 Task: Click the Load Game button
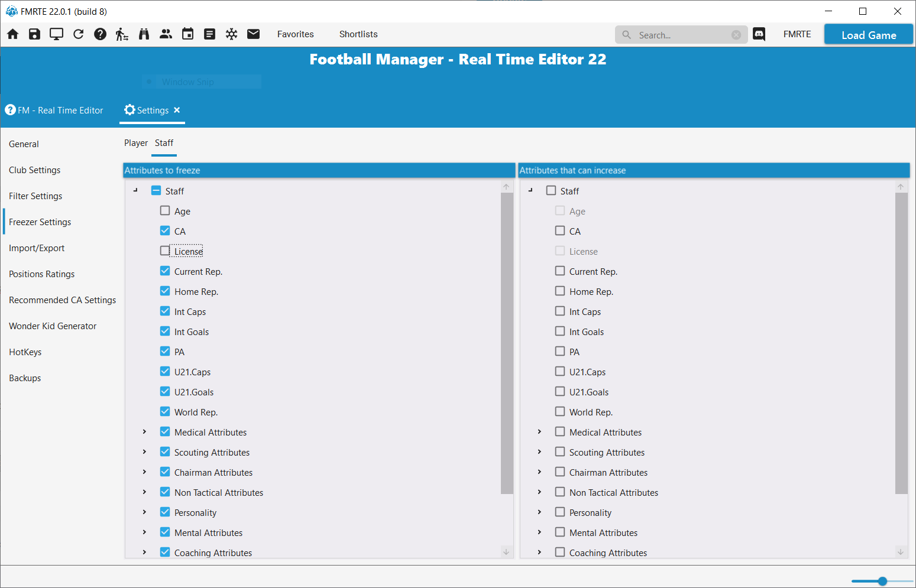pos(869,35)
